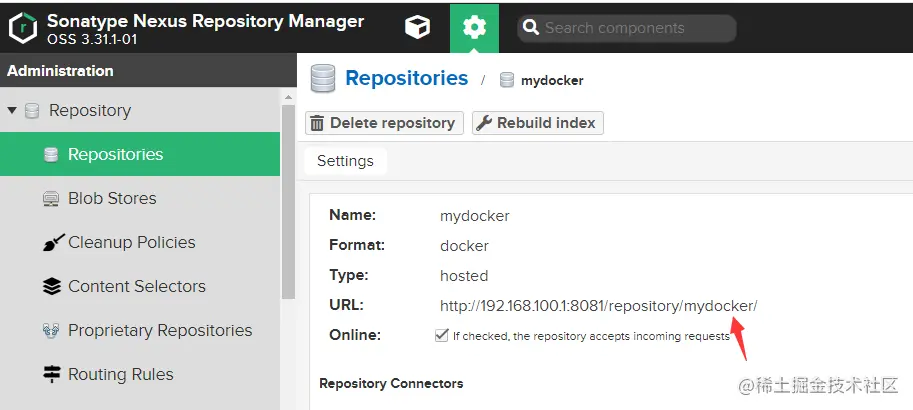This screenshot has width=913, height=410.
Task: Click the Content Selectors layers icon
Action: click(52, 287)
